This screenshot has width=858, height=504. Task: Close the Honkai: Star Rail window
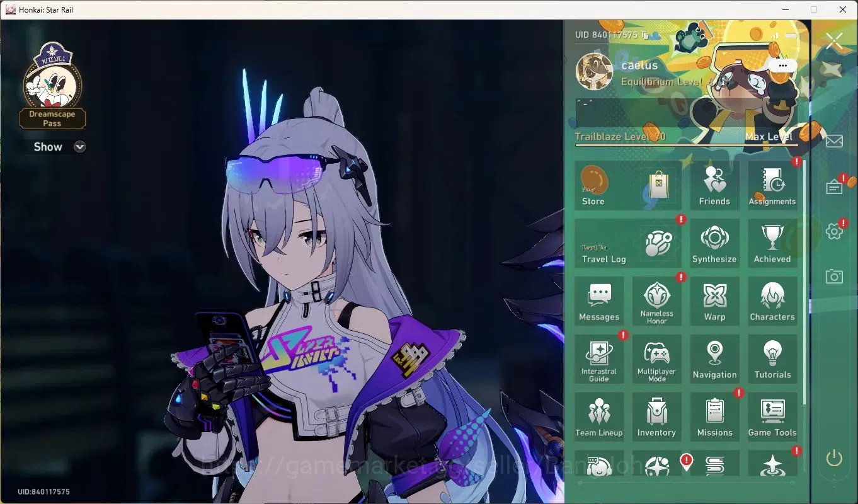[843, 9]
